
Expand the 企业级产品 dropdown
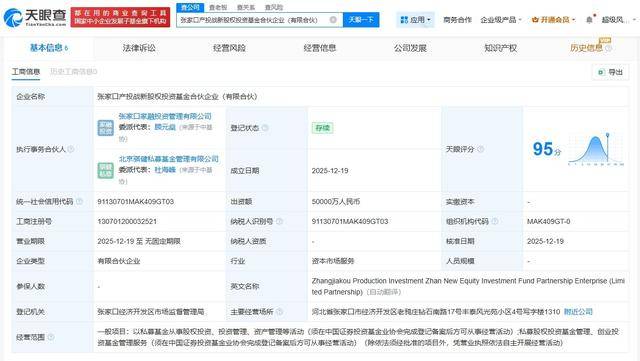tap(501, 20)
